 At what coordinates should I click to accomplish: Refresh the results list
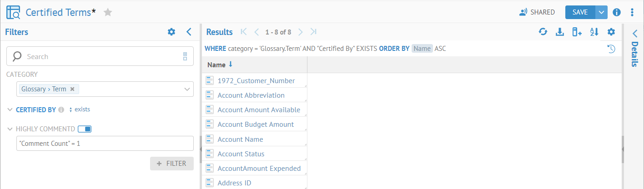(543, 32)
